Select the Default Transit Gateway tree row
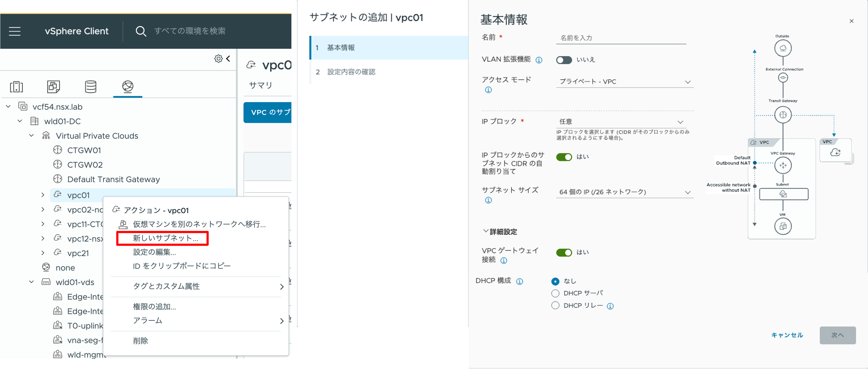Viewport: 868px width, 369px height. (114, 179)
